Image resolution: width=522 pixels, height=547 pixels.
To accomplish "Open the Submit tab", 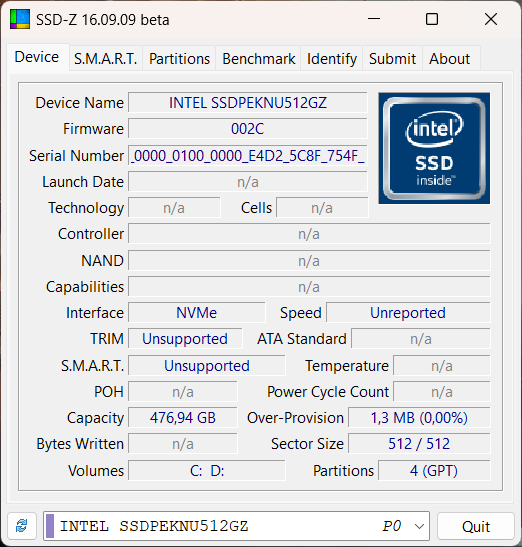I will [393, 59].
